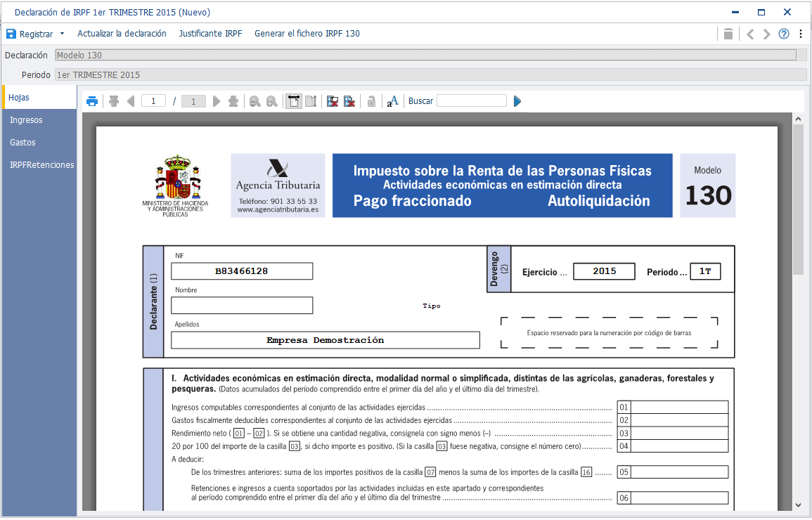Click Generar el fichero IRPF 130
Screen dimensions: 812x520
pyautogui.click(x=307, y=34)
